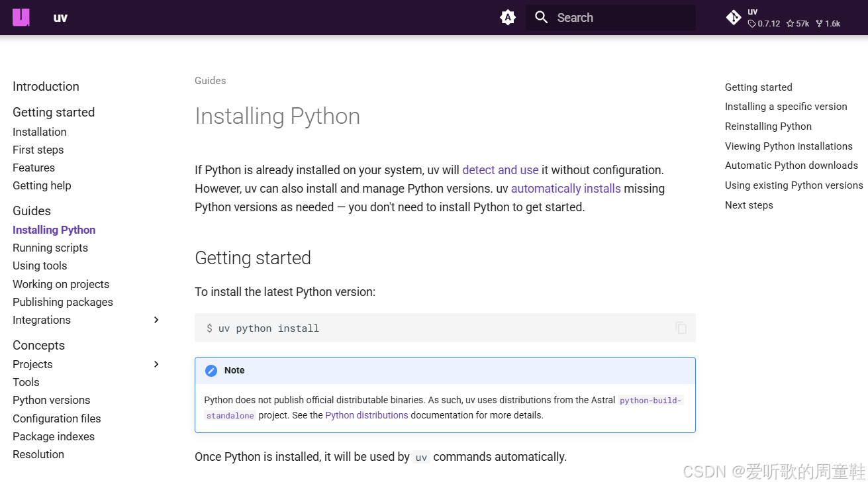Screen dimensions: 868x486
Task: Click the fork icon beside 1.6k
Action: pyautogui.click(x=819, y=24)
